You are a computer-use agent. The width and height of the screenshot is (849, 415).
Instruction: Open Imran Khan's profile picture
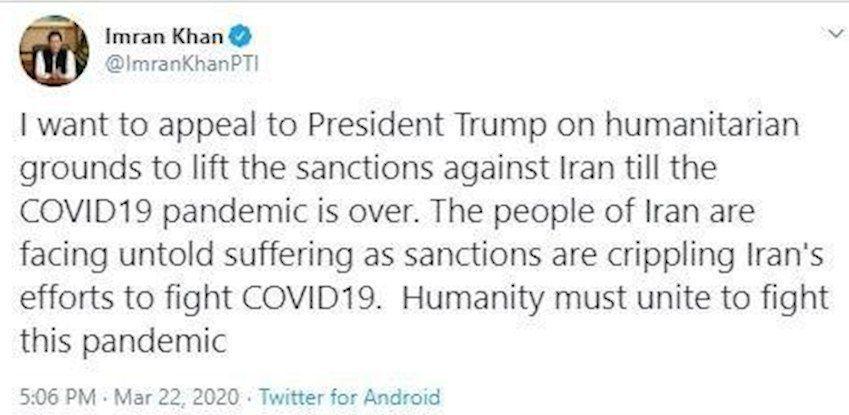coord(54,51)
